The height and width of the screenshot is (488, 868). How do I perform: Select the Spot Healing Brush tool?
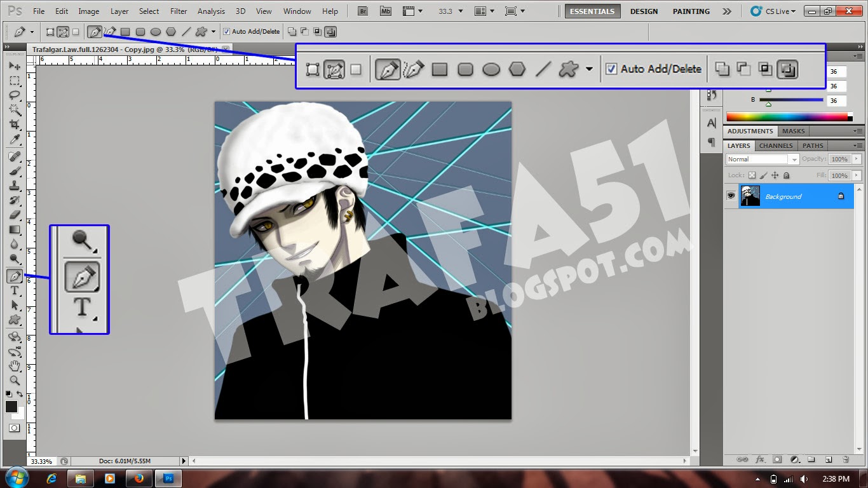coord(14,156)
